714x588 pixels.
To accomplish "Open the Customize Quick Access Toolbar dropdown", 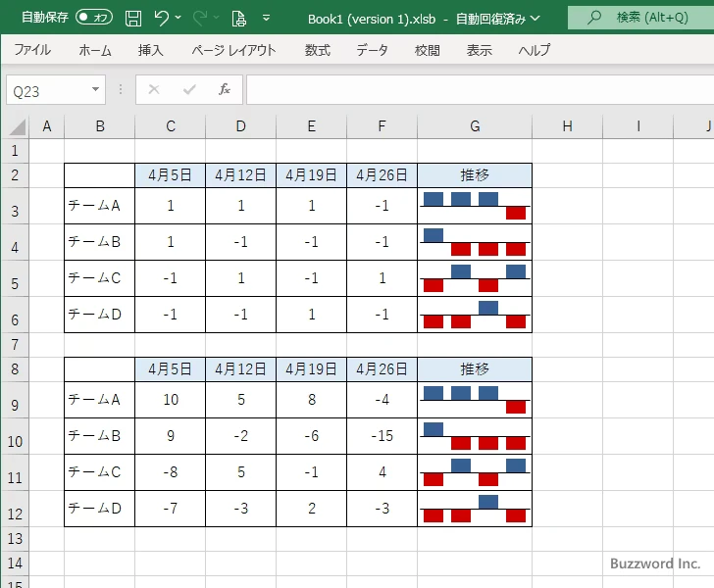I will pyautogui.click(x=267, y=18).
